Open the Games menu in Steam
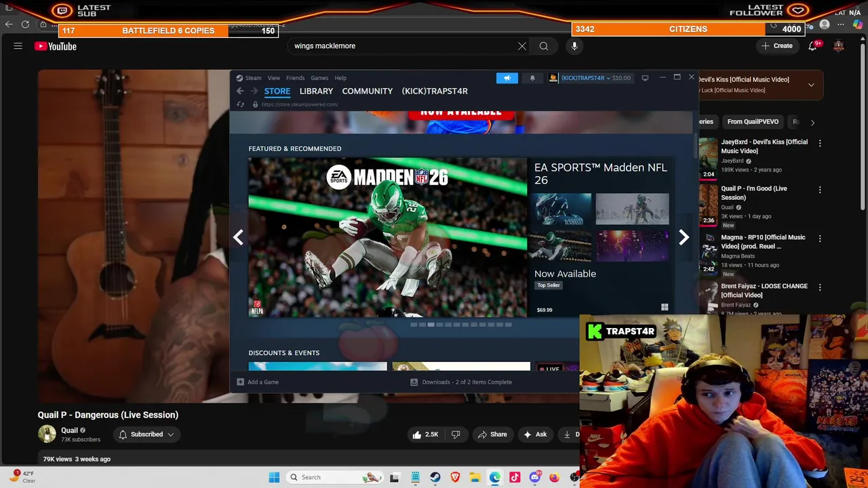The height and width of the screenshot is (488, 868). tap(319, 78)
